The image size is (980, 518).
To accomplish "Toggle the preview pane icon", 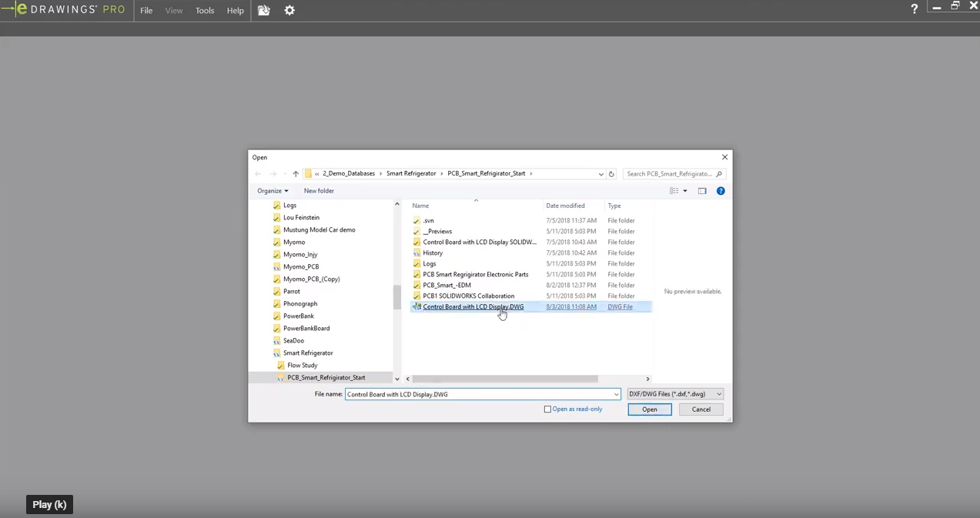I will click(x=702, y=191).
